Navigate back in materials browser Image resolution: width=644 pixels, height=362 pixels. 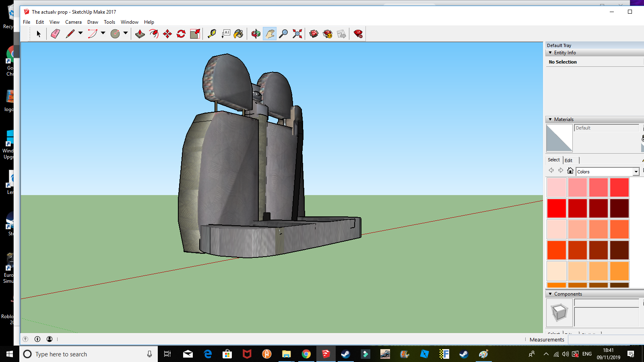pos(551,171)
